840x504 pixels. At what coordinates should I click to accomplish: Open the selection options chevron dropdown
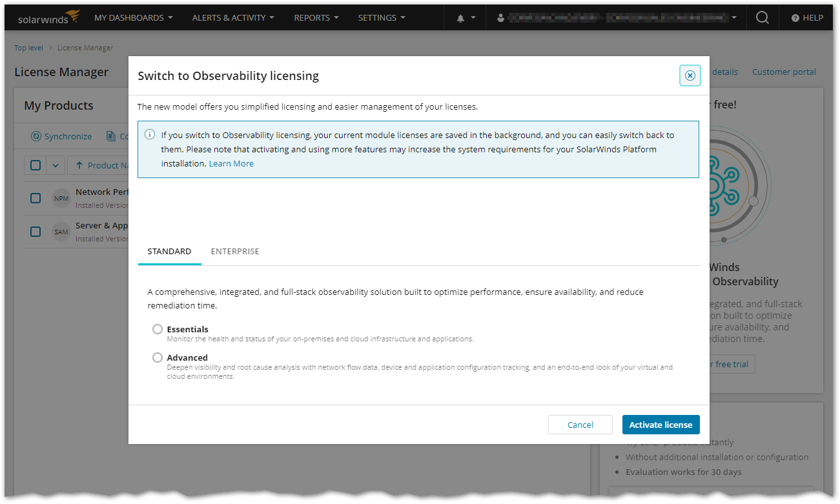(56, 165)
